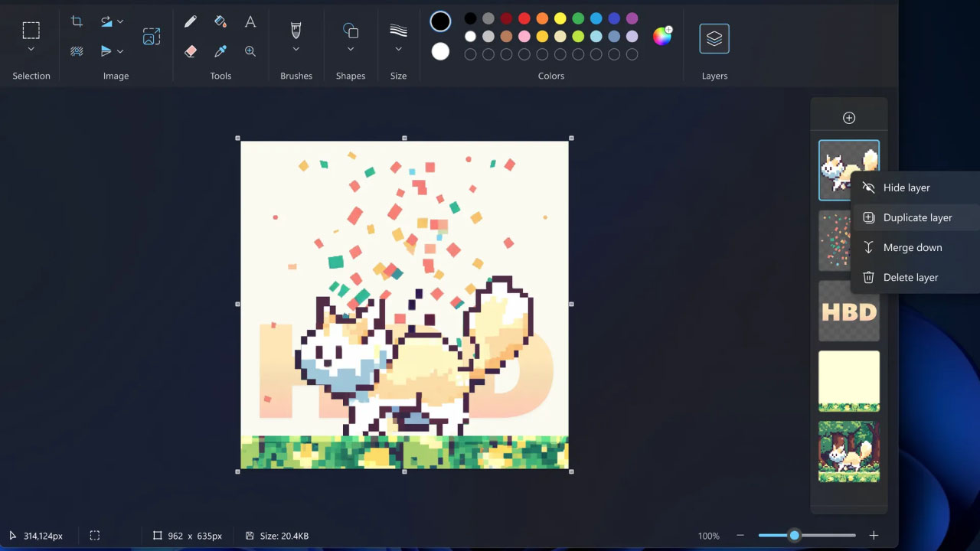This screenshot has width=980, height=551.
Task: Open the Edit colors wheel
Action: click(x=662, y=36)
